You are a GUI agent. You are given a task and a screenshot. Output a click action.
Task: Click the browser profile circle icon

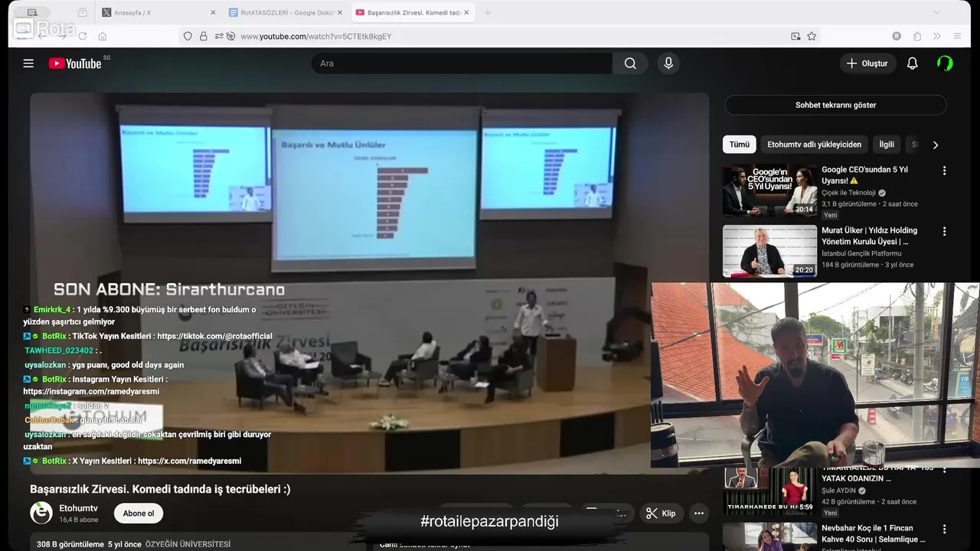pyautogui.click(x=897, y=36)
